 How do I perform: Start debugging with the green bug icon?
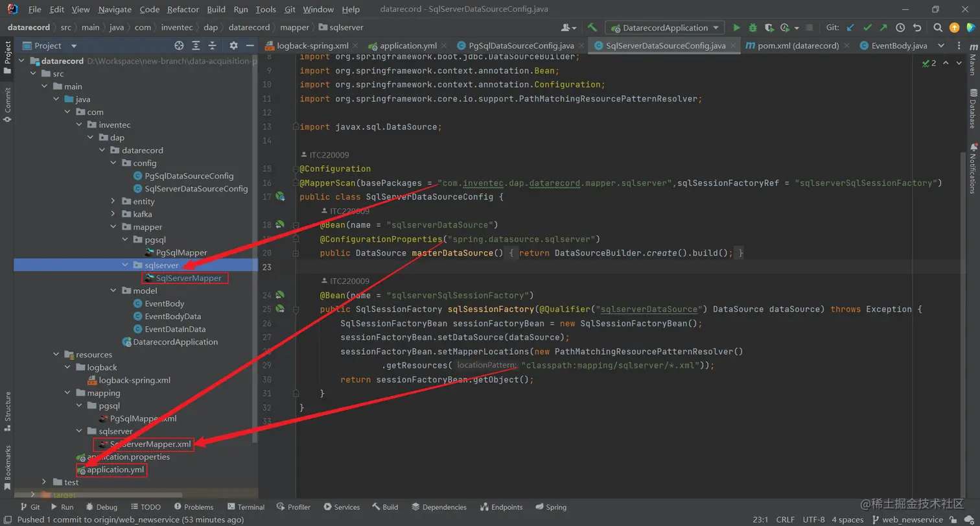pyautogui.click(x=752, y=28)
